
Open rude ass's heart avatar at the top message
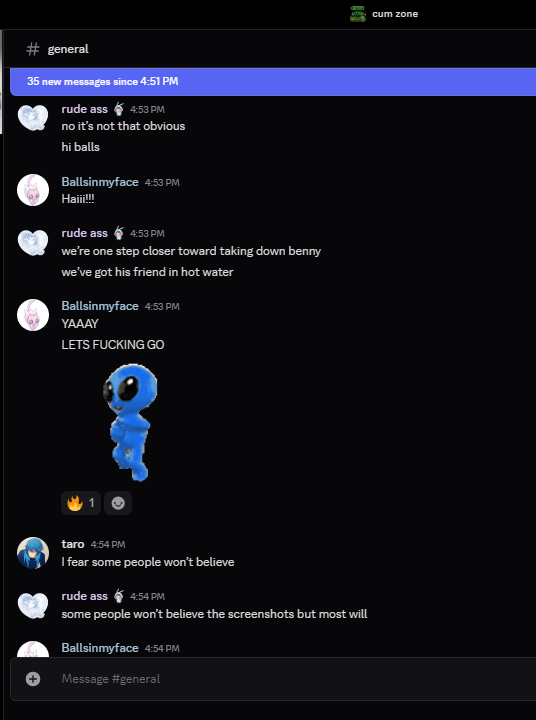pyautogui.click(x=33, y=117)
